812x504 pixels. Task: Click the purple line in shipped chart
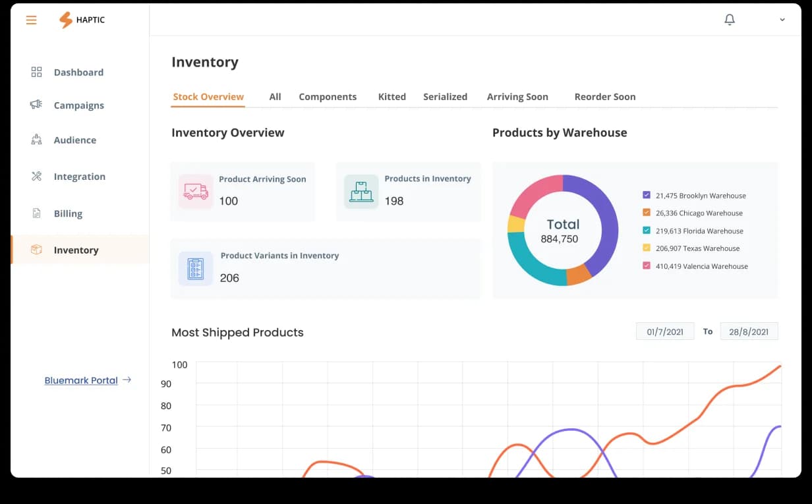coord(571,430)
